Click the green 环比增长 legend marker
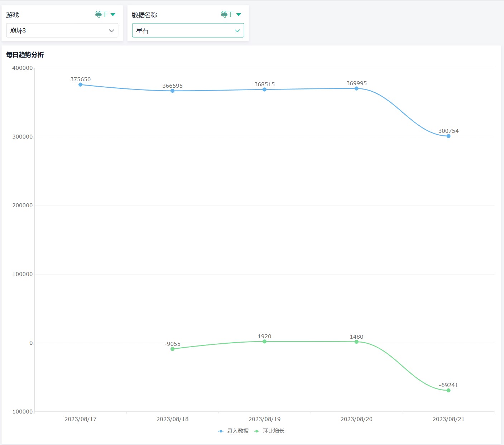Screen dimensions: 504x445 tap(256, 431)
